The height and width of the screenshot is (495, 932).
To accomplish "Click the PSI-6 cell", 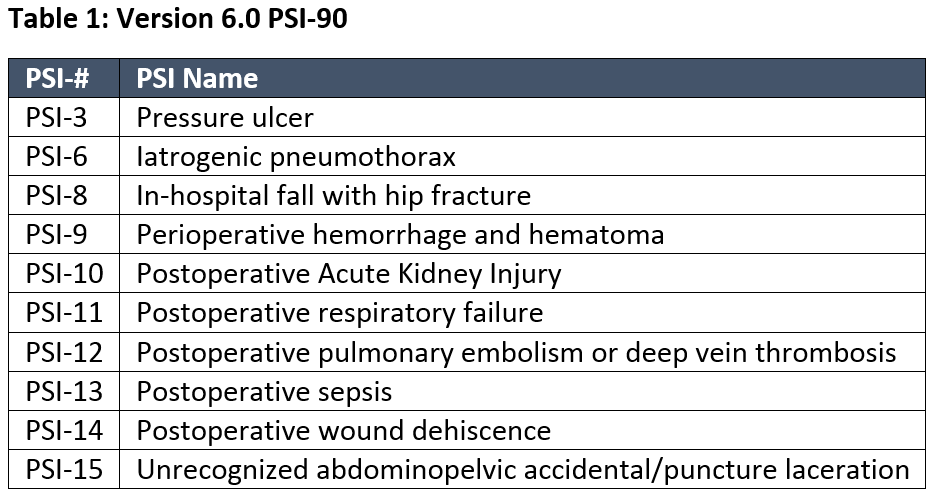I will coord(57,157).
